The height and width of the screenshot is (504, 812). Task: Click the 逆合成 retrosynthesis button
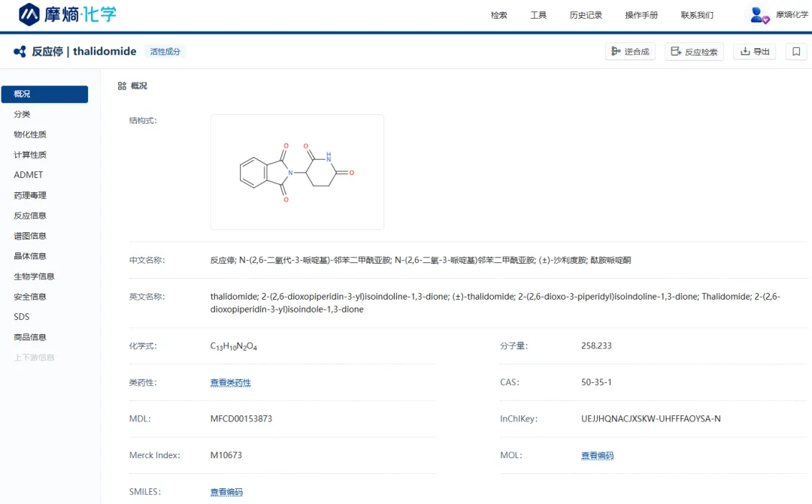(630, 52)
